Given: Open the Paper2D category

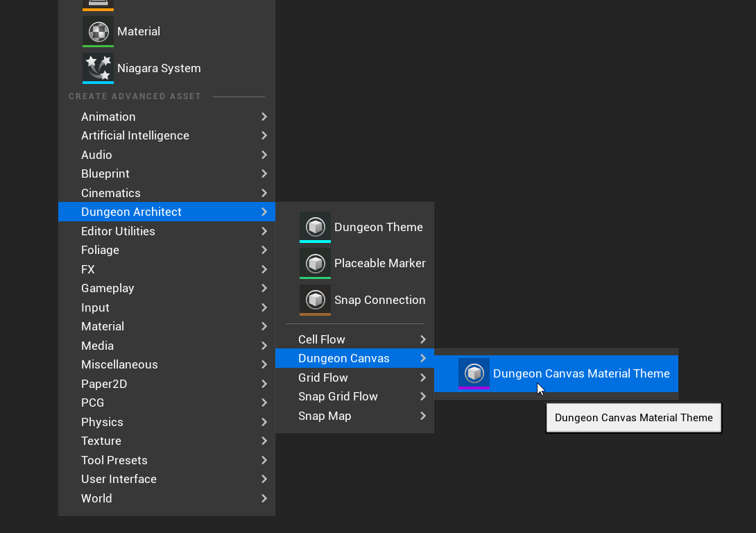Looking at the screenshot, I should pyautogui.click(x=167, y=384).
